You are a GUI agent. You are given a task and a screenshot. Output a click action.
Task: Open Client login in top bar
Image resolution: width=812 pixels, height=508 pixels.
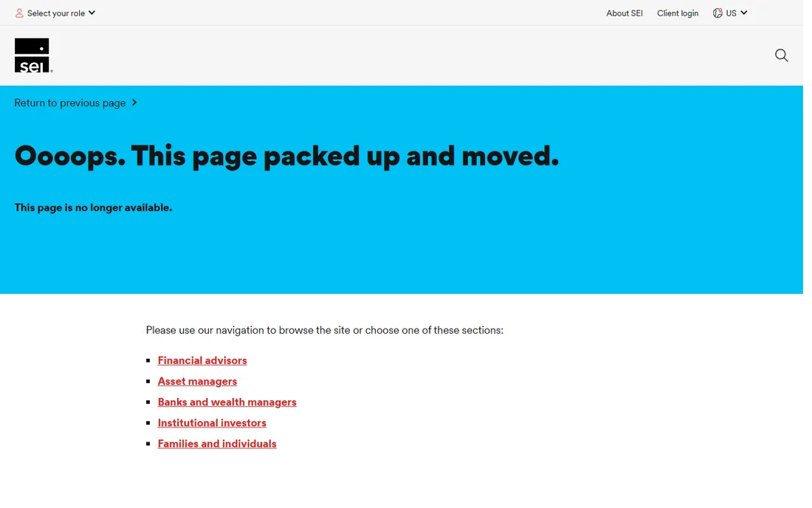pos(678,13)
